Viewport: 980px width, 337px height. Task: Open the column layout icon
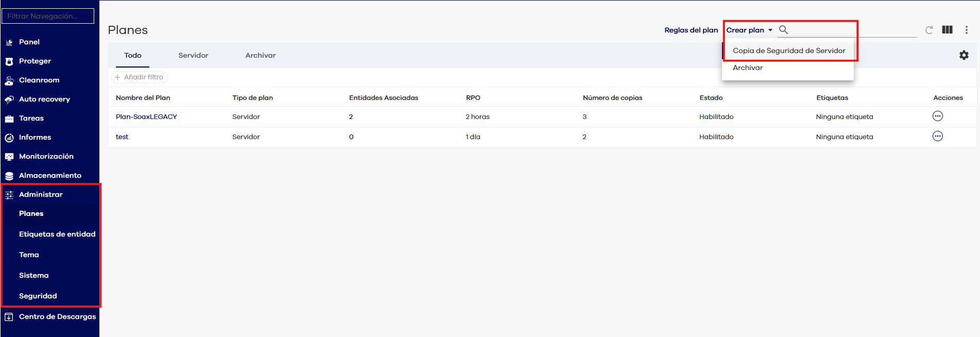947,30
